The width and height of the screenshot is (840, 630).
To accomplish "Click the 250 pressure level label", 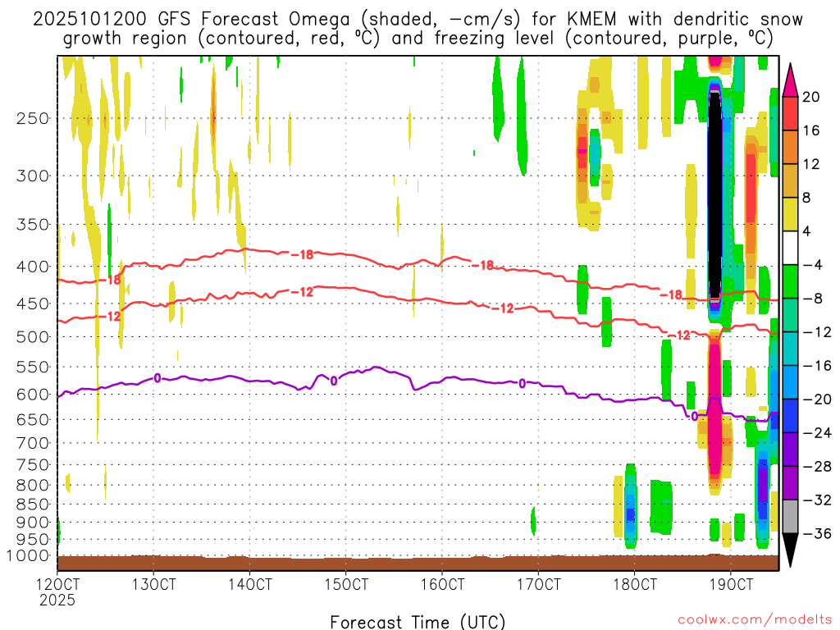I will click(33, 118).
